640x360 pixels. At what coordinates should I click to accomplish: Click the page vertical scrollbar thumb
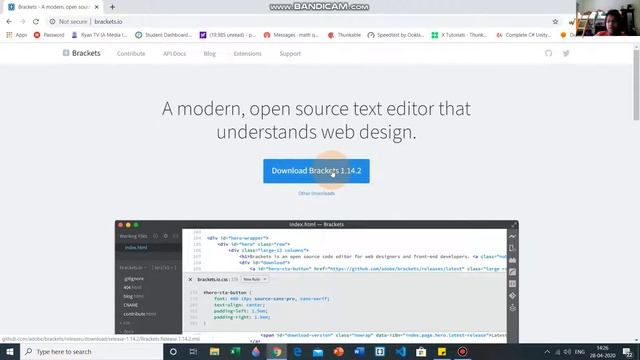(636, 84)
